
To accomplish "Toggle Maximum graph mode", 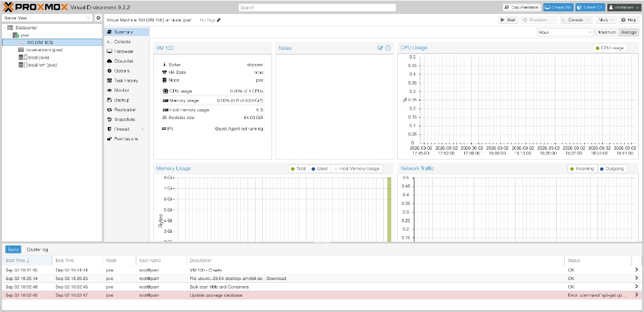I will pyautogui.click(x=607, y=32).
